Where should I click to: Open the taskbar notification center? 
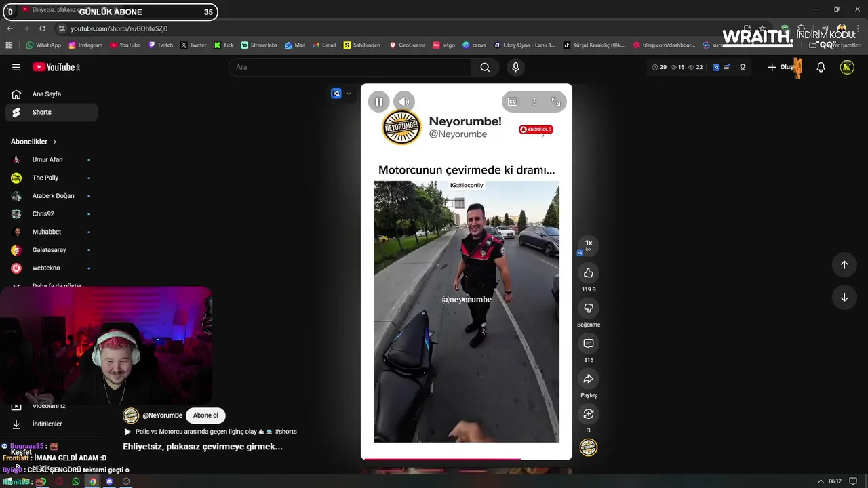coord(854,482)
